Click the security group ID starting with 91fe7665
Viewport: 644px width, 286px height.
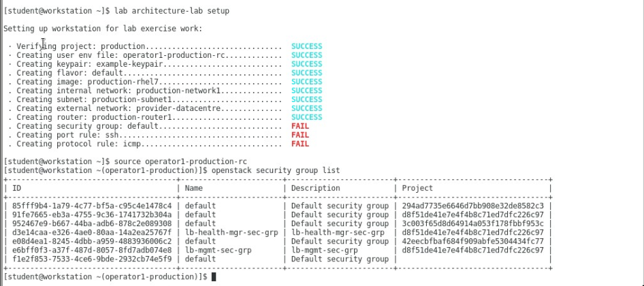[92, 214]
